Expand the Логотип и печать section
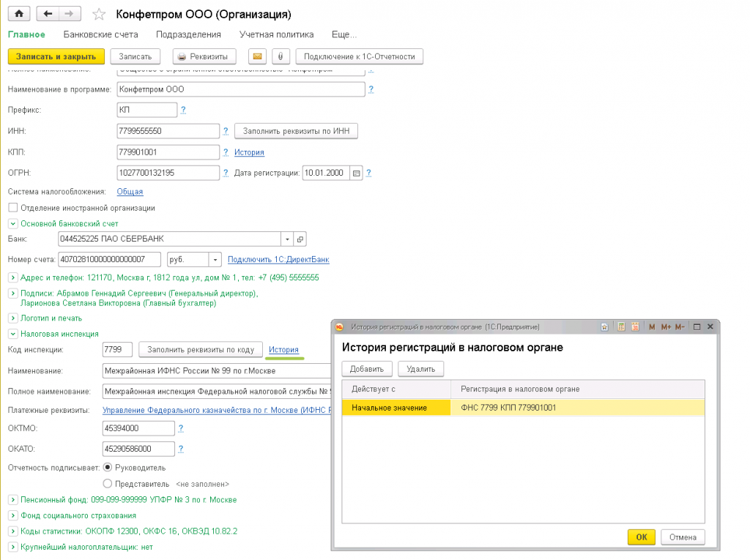Screen dimensions: 750x560 pos(12,318)
